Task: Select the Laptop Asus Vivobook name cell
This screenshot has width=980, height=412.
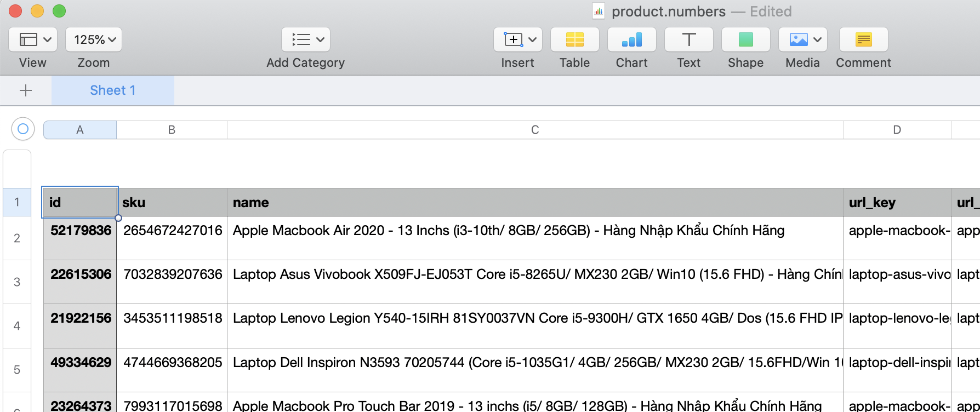Action: point(535,282)
